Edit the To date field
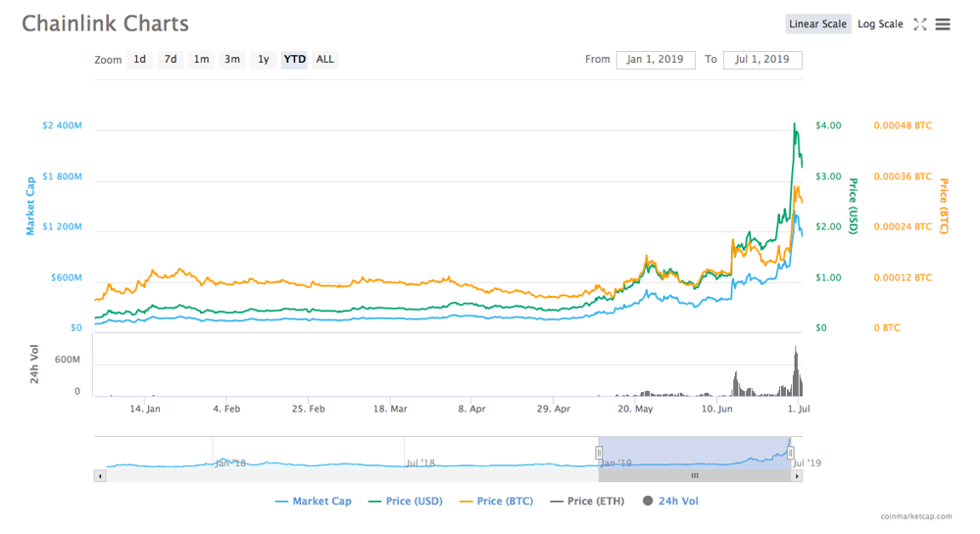The image size is (980, 534). click(x=762, y=60)
